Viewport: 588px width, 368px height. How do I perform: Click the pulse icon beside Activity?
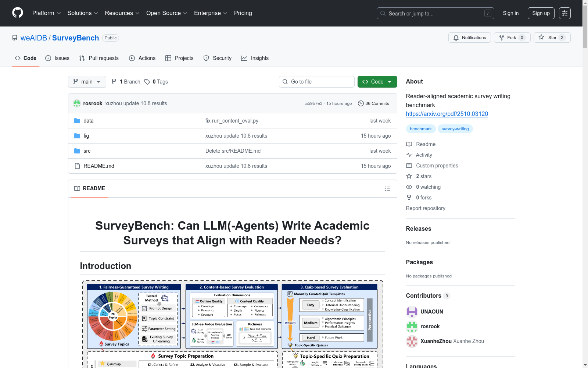coord(409,155)
